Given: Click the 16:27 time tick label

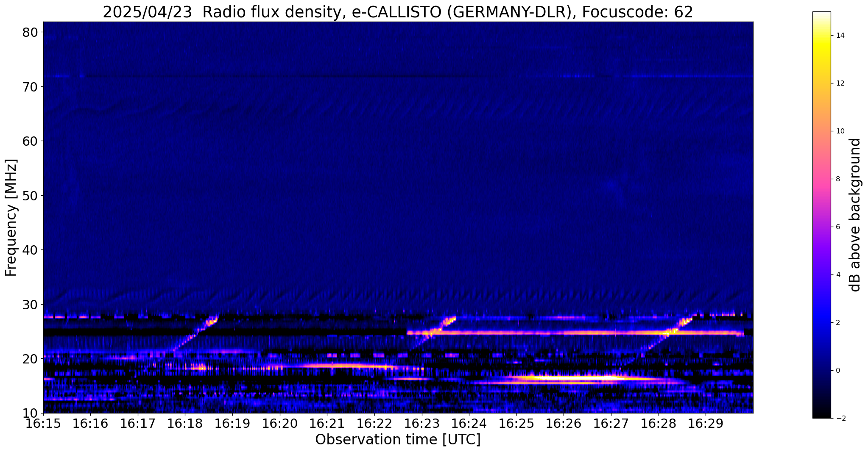Looking at the screenshot, I should [x=611, y=424].
